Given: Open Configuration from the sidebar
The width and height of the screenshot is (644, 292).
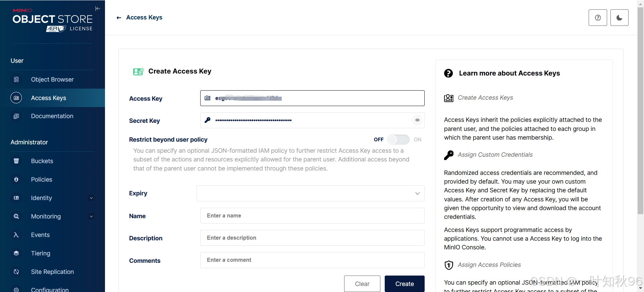Looking at the screenshot, I should [52, 289].
